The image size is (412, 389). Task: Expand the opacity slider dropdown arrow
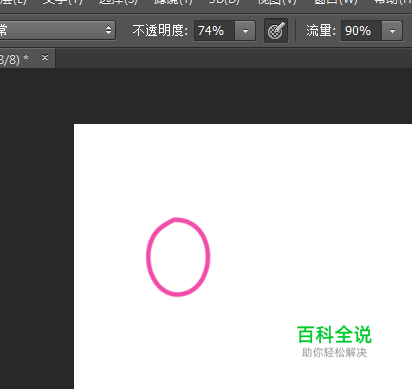coord(245,31)
